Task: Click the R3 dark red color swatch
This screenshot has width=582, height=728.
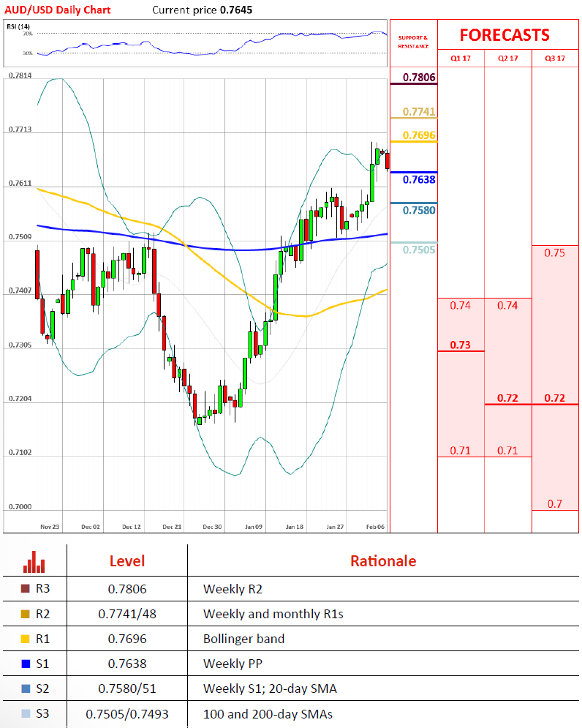Action: 26,589
